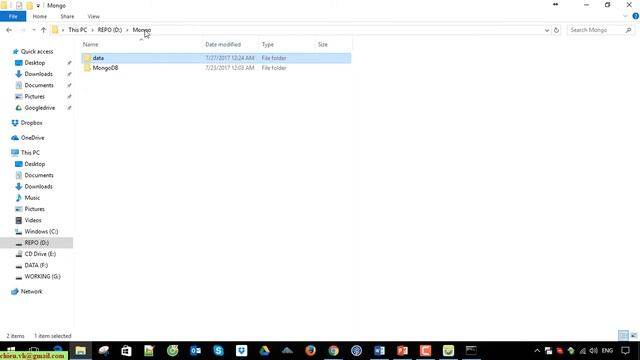Select the MongoDB folder
This screenshot has width=640, height=360.
click(x=216, y=68)
